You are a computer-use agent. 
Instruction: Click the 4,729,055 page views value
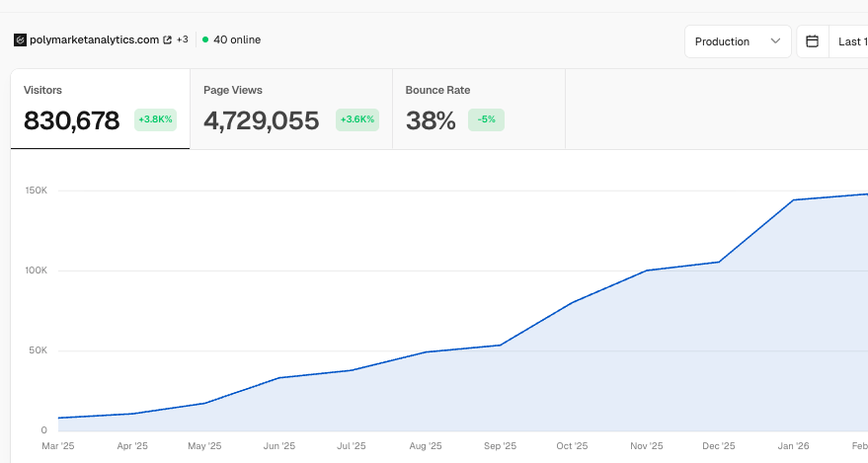262,120
